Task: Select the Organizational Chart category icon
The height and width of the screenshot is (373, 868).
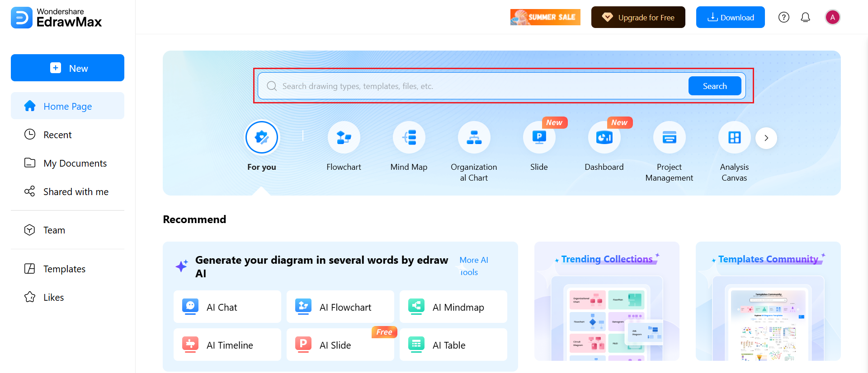Action: 474,137
